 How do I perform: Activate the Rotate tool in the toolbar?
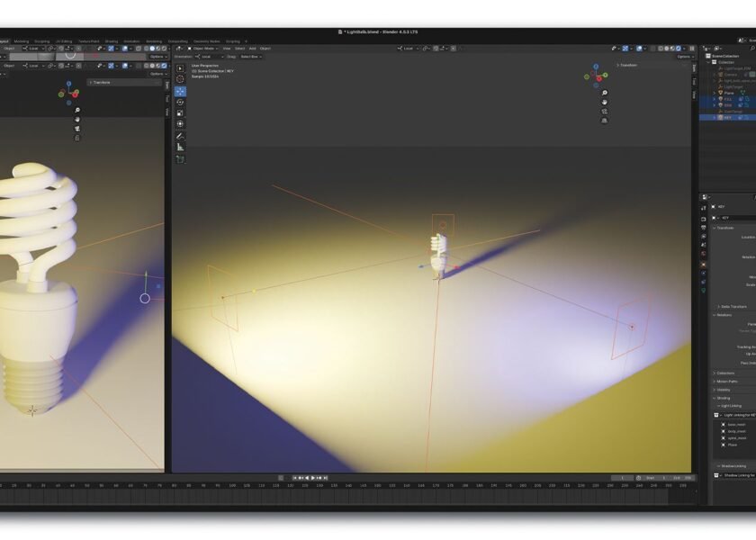(x=180, y=102)
